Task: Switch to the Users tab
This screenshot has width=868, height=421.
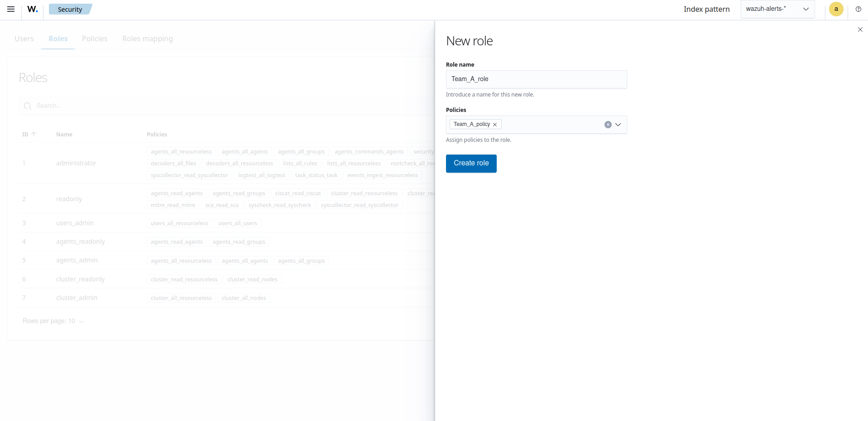Action: [x=24, y=39]
